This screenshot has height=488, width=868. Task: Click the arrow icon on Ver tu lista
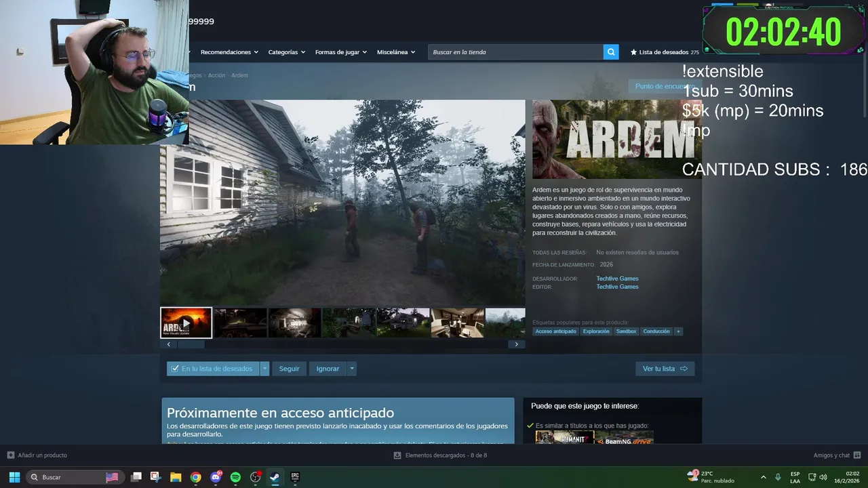point(684,369)
